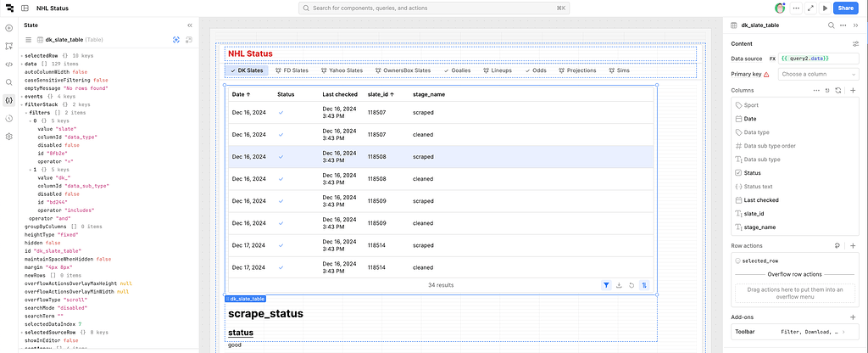
Task: Expand the selectedRow state node
Action: click(x=21, y=57)
